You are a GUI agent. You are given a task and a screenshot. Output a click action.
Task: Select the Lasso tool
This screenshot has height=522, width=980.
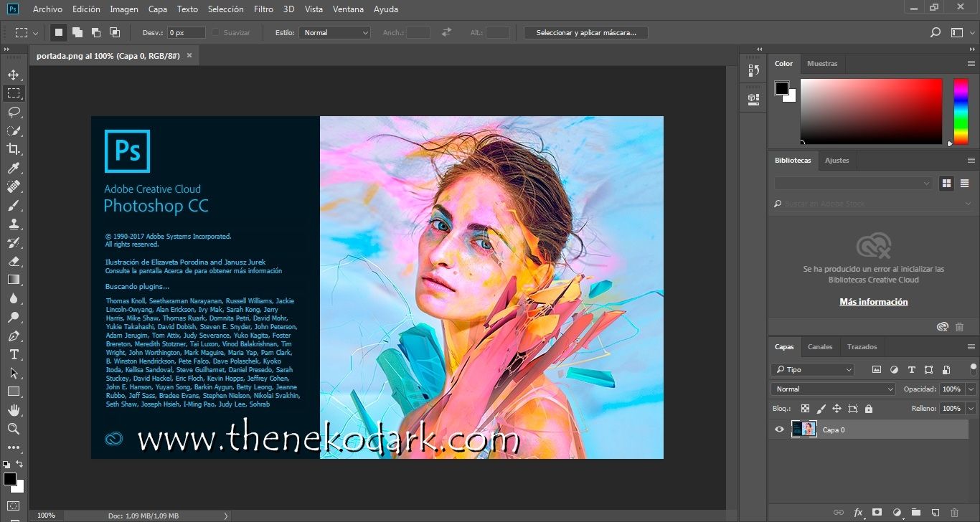[x=13, y=112]
